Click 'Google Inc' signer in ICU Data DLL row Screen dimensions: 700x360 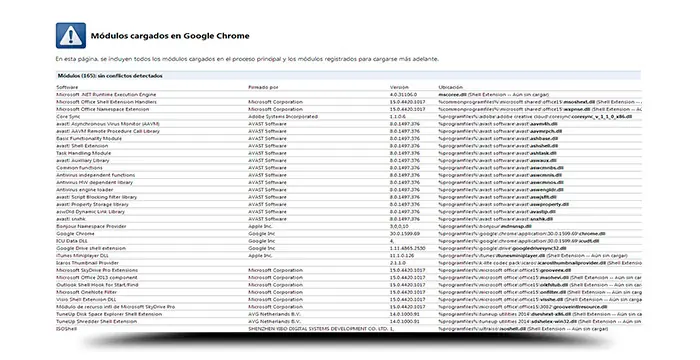(262, 241)
